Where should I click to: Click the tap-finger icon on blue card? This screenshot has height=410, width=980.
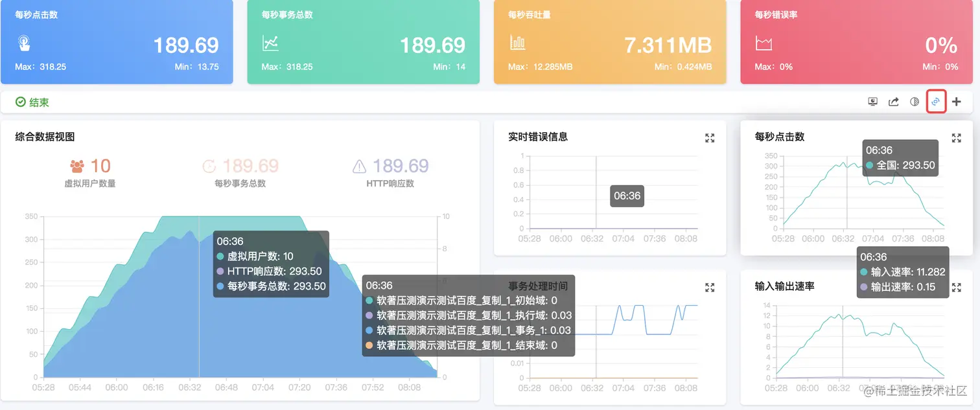click(x=24, y=43)
